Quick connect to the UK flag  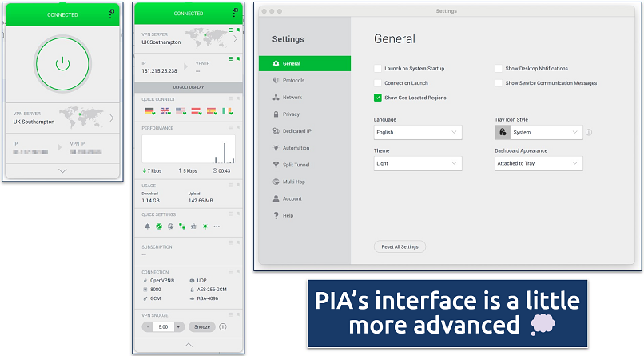coord(165,111)
